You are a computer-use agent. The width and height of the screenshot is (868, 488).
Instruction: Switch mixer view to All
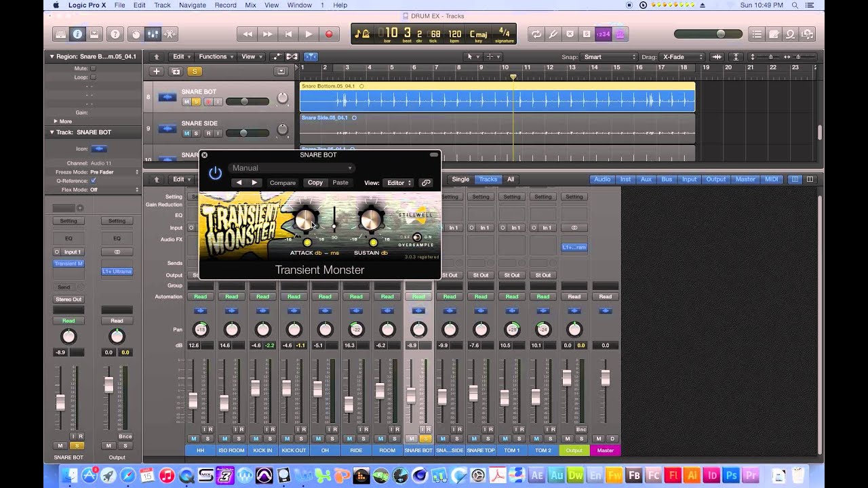511,180
